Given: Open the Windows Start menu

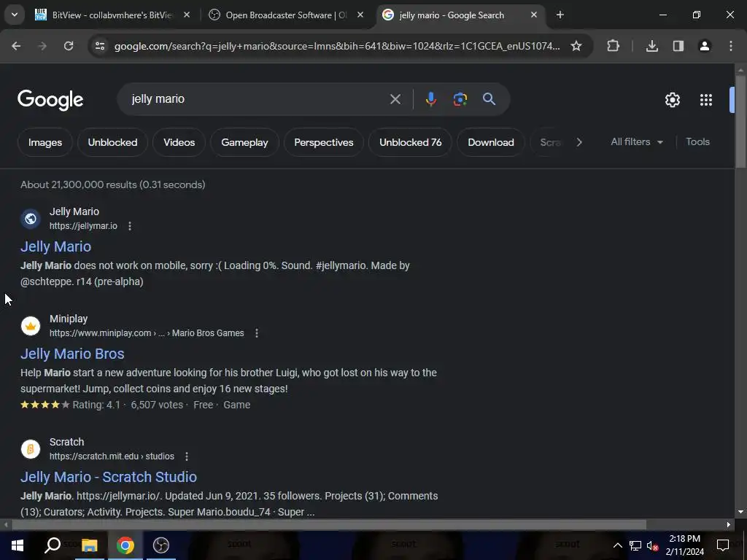Looking at the screenshot, I should [x=18, y=545].
